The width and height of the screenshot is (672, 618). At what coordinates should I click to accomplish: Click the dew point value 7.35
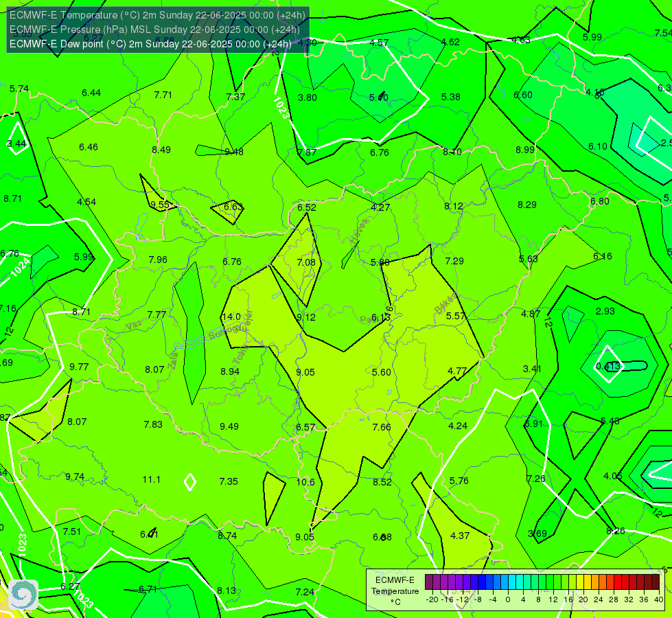click(x=229, y=481)
